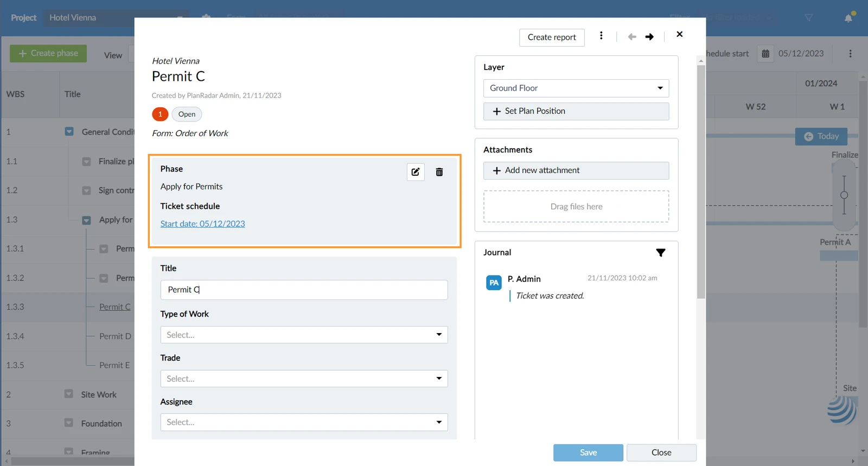This screenshot has width=868, height=466.
Task: Click into the Title input field
Action: (304, 290)
